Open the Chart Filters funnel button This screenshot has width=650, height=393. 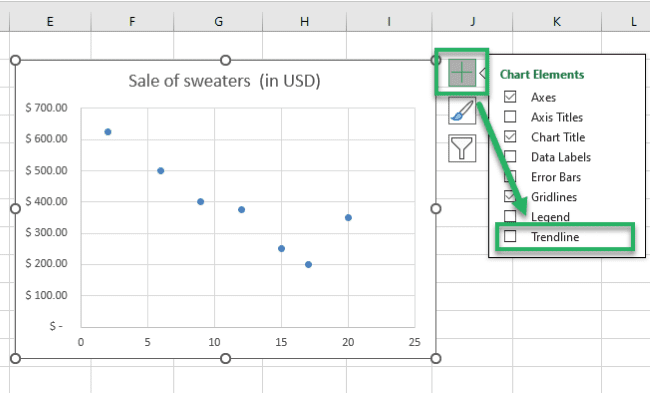[x=462, y=148]
